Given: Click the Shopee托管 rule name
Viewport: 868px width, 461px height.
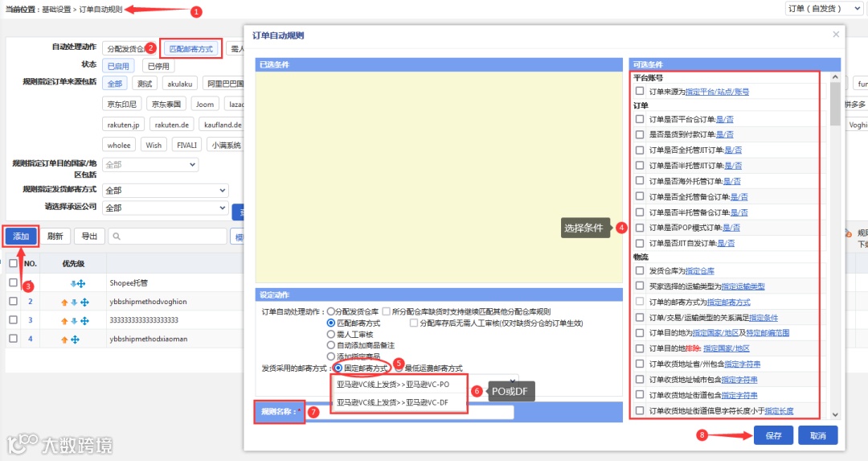Looking at the screenshot, I should click(129, 283).
